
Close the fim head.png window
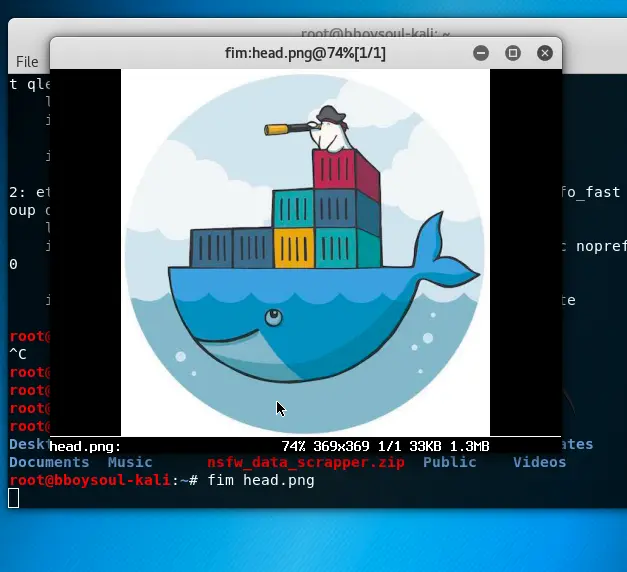545,53
